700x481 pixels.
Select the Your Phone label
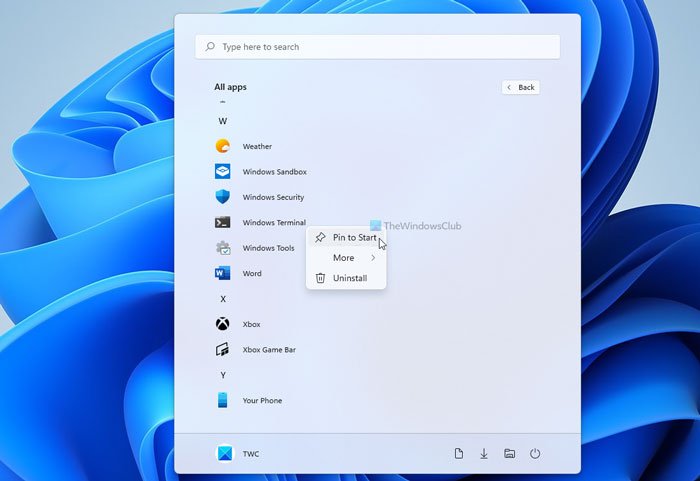[262, 400]
